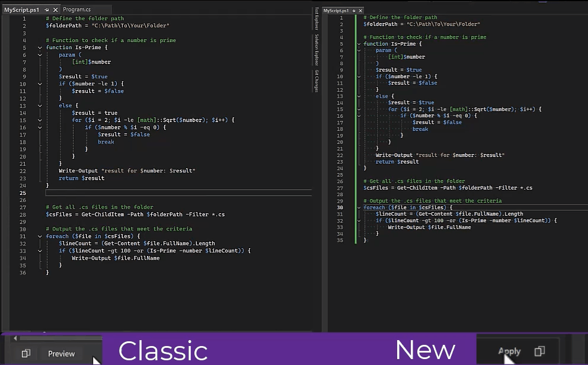This screenshot has height=365, width=588.
Task: Collapse the foreach block in left editor
Action: [40, 236]
